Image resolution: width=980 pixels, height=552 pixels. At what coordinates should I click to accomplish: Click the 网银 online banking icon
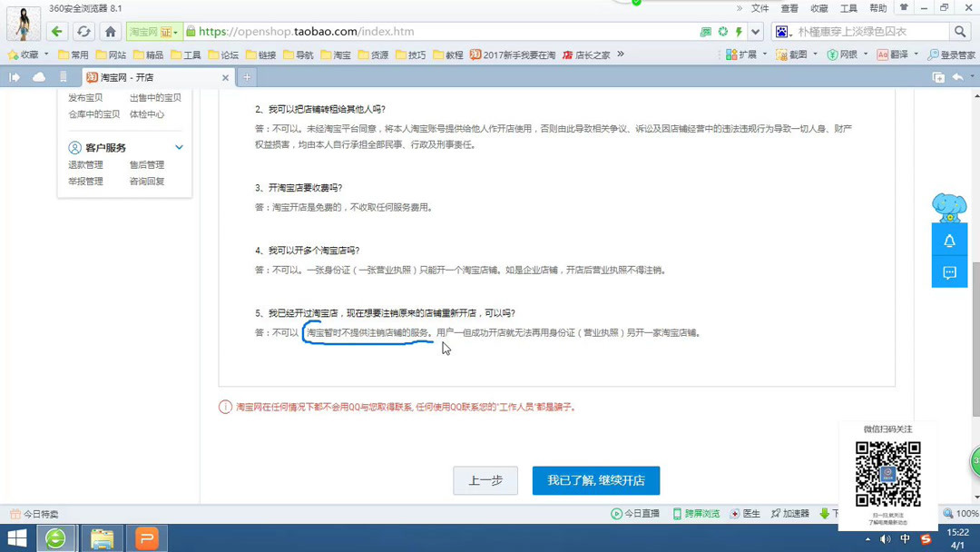842,54
